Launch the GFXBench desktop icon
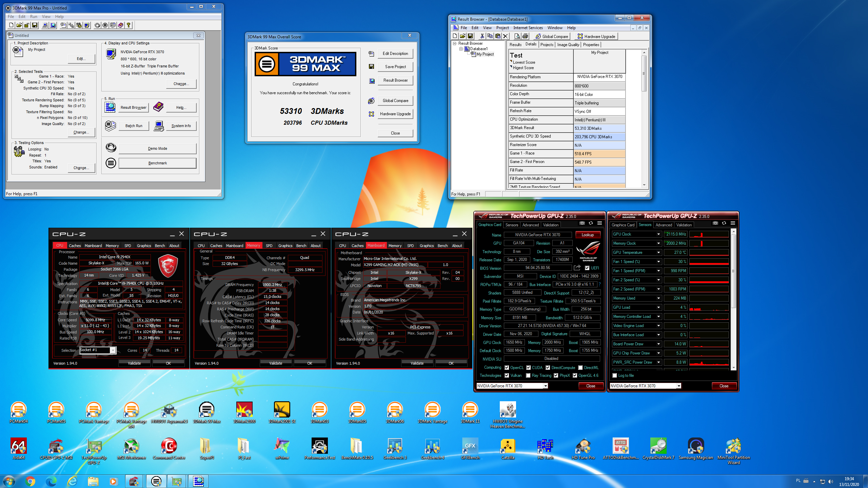The image size is (868, 488). click(x=470, y=449)
